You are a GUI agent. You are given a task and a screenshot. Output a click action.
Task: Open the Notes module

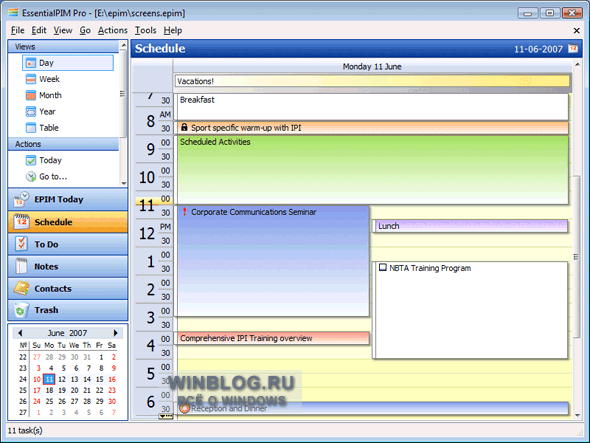(x=68, y=266)
